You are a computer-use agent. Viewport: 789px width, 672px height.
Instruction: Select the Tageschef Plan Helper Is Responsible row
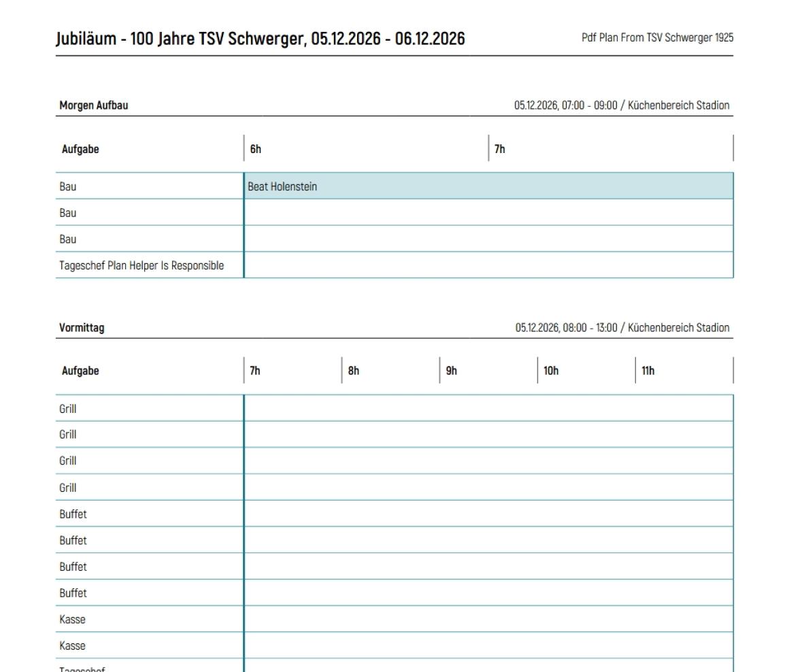(x=141, y=265)
